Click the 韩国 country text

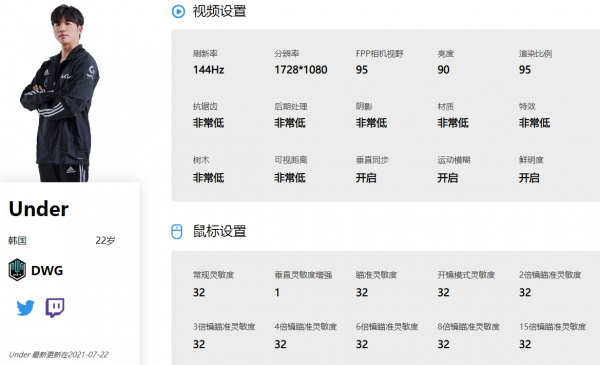[17, 241]
